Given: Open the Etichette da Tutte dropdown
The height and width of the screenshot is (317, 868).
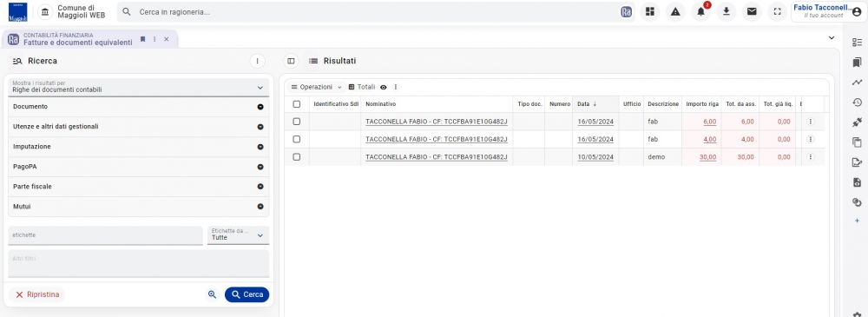Looking at the screenshot, I should click(x=238, y=235).
